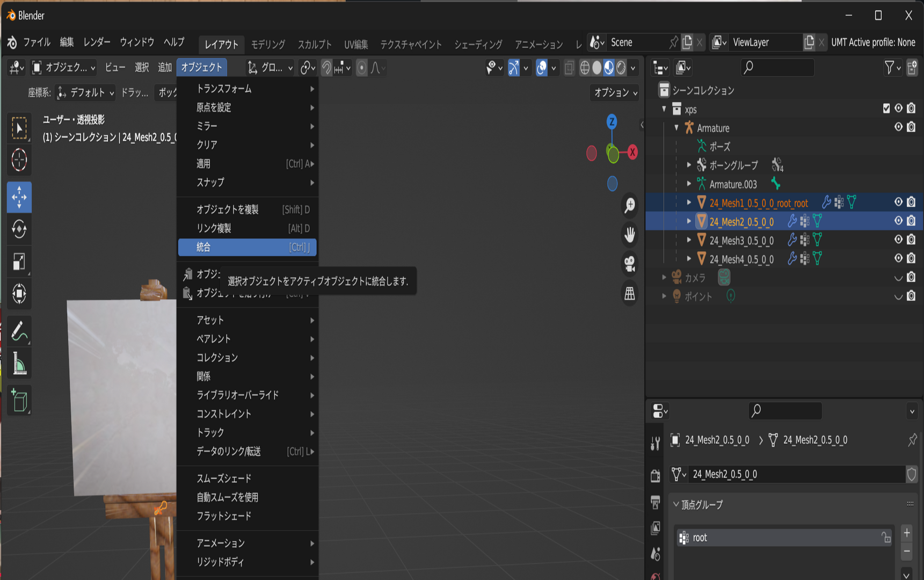Open the デフォルト orientation dropdown
The width and height of the screenshot is (924, 580).
click(85, 93)
